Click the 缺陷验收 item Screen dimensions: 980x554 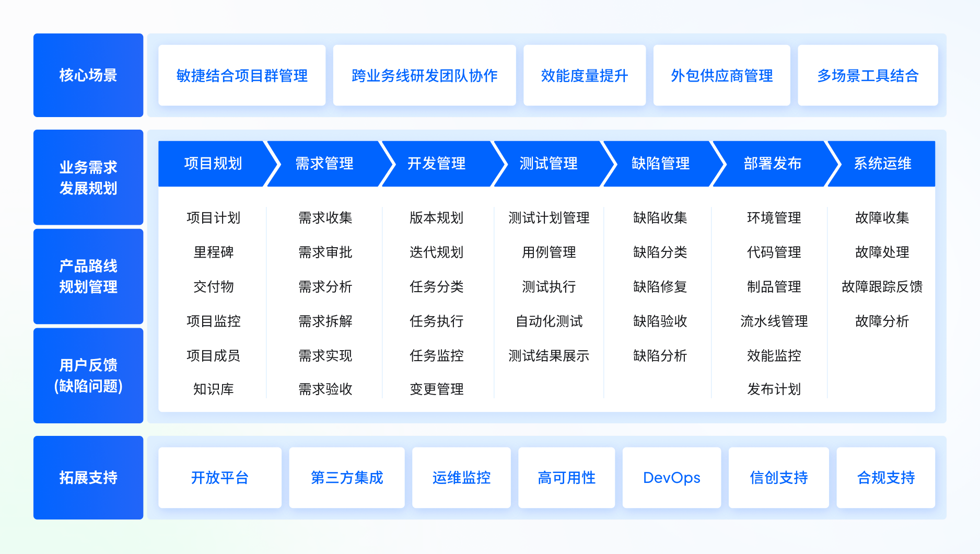(660, 321)
